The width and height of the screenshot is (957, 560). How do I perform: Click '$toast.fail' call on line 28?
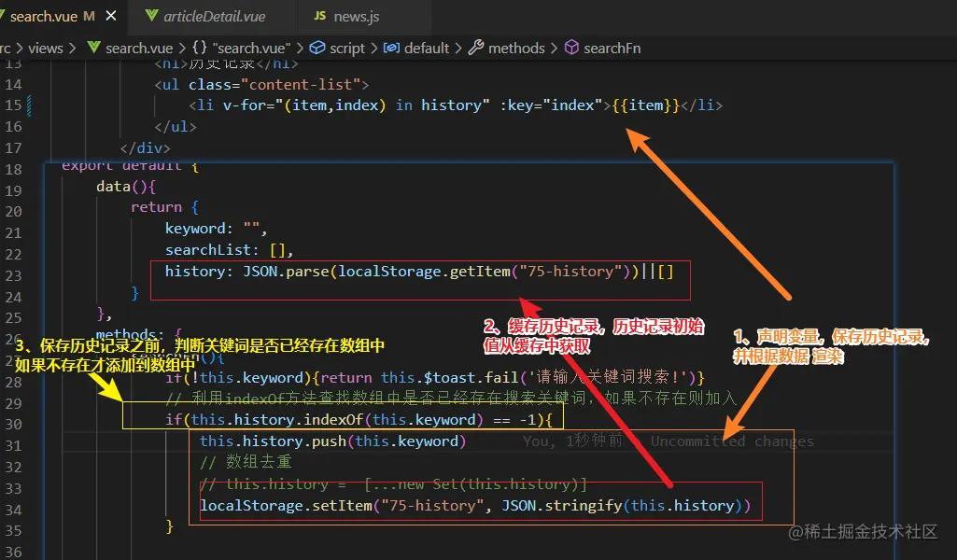(x=471, y=378)
